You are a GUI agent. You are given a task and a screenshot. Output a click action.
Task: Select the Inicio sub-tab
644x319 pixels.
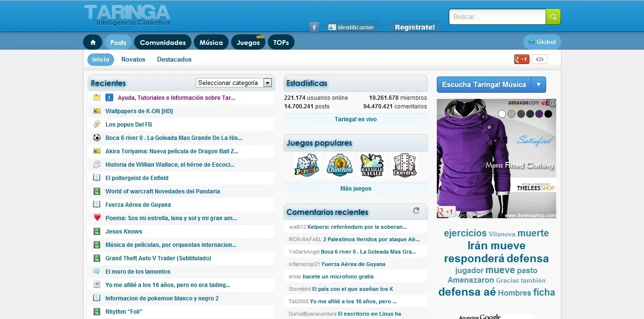click(101, 59)
